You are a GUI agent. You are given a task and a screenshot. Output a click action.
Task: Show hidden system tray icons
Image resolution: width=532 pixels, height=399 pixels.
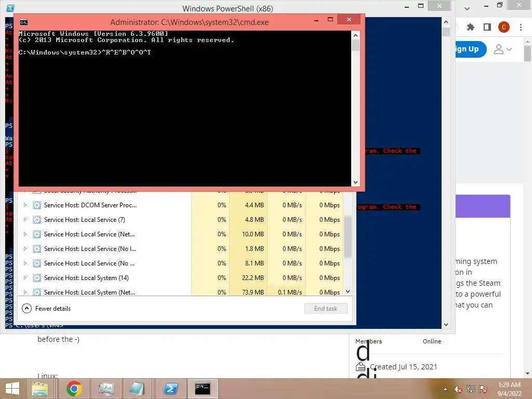[445, 389]
